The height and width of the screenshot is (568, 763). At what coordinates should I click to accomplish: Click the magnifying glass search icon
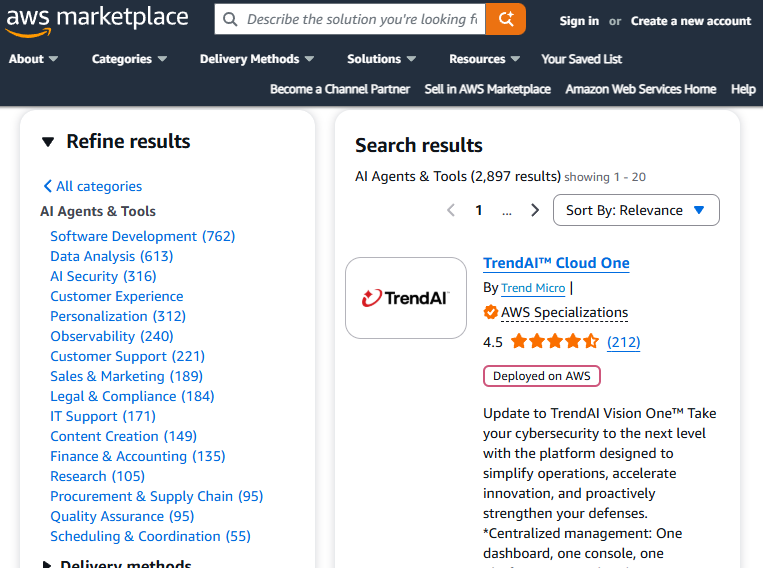click(231, 19)
